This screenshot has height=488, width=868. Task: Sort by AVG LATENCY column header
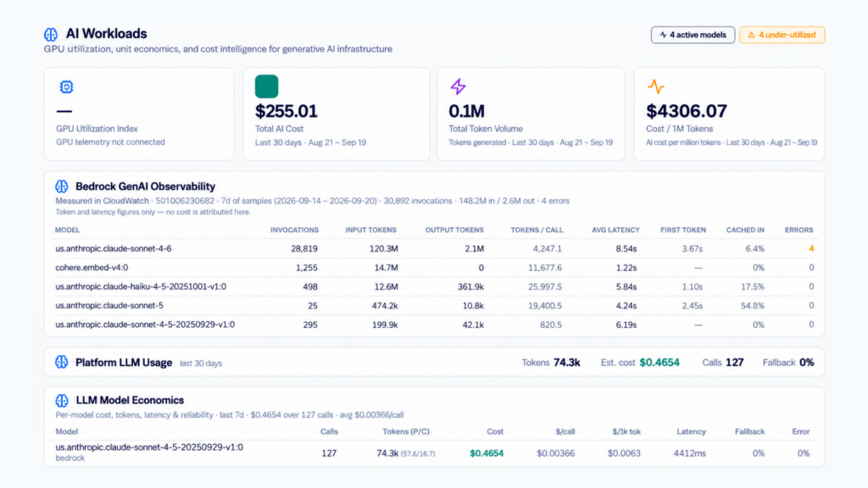(x=615, y=230)
